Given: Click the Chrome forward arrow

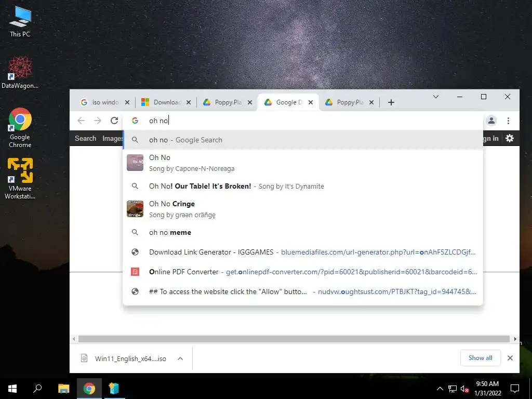Looking at the screenshot, I should pyautogui.click(x=98, y=121).
